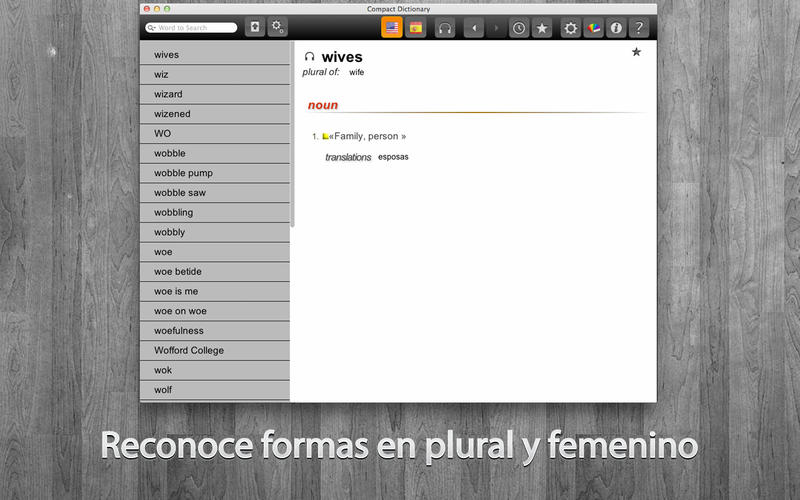Open help with question mark icon
This screenshot has width=800, height=500.
pyautogui.click(x=639, y=28)
